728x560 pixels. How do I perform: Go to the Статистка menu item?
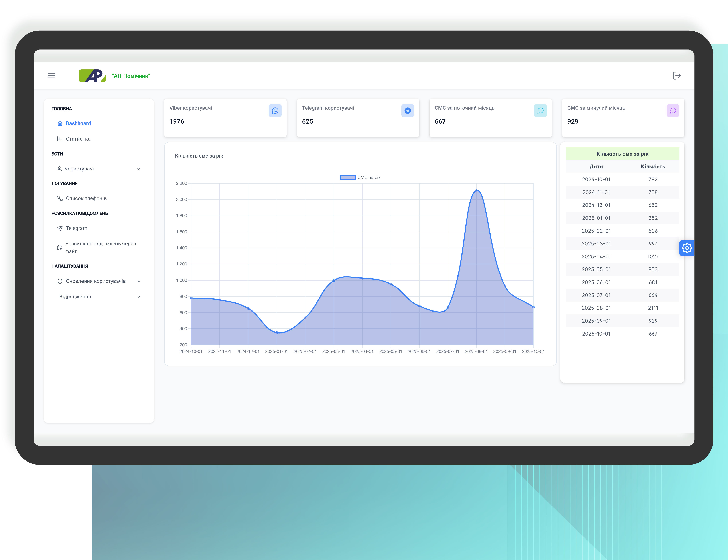78,139
